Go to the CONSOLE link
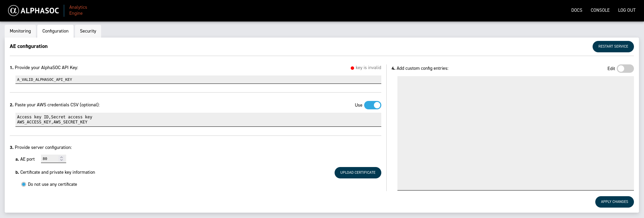 [x=600, y=10]
